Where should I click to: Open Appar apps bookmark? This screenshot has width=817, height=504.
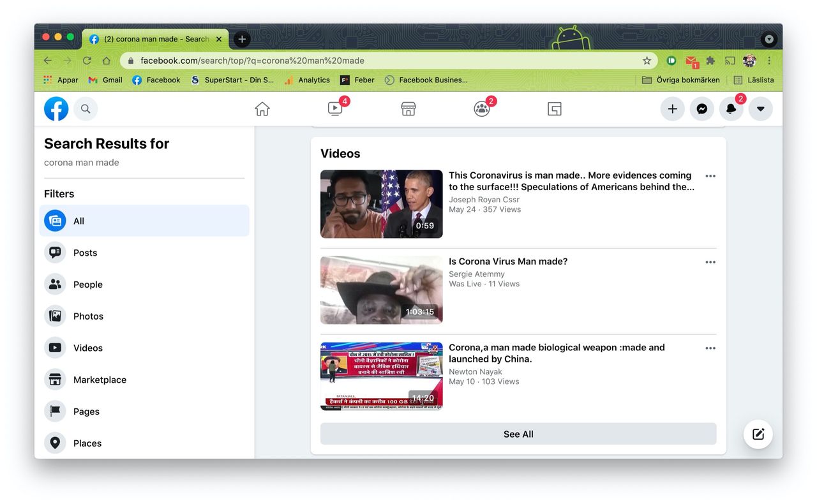click(x=61, y=80)
